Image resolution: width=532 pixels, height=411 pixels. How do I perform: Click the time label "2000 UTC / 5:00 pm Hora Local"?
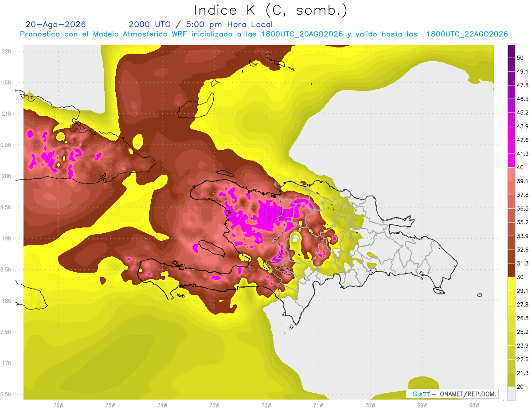(200, 24)
